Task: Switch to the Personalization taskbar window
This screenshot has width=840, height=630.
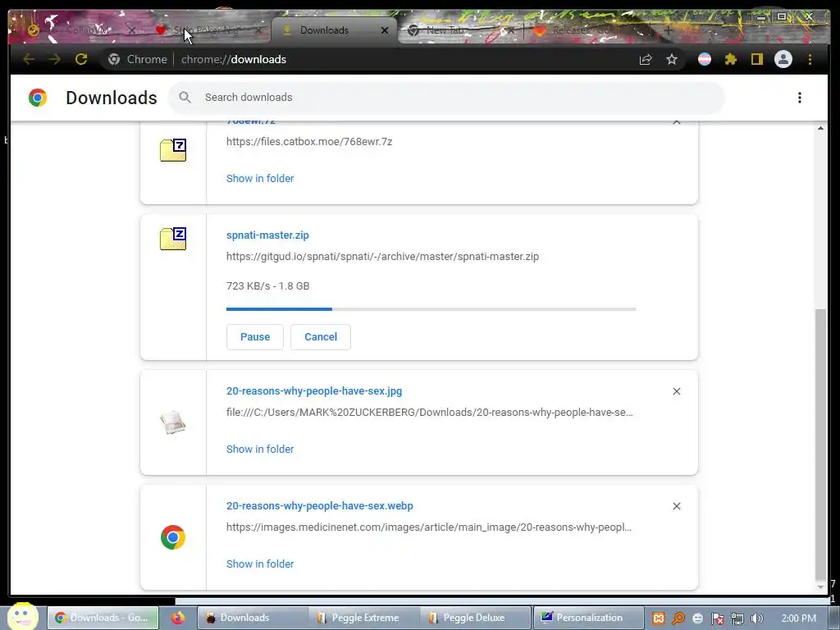Action: click(x=588, y=618)
